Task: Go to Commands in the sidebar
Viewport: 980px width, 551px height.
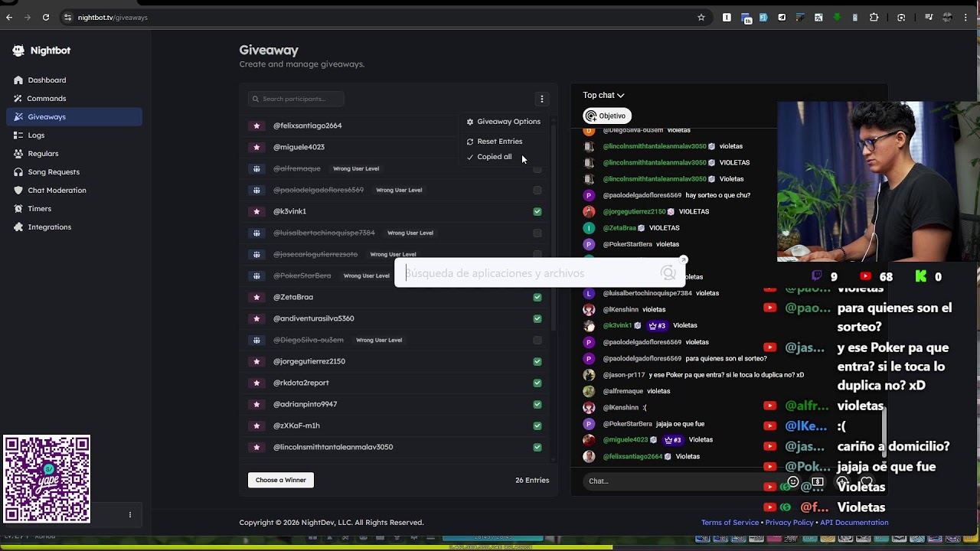Action: click(x=74, y=99)
